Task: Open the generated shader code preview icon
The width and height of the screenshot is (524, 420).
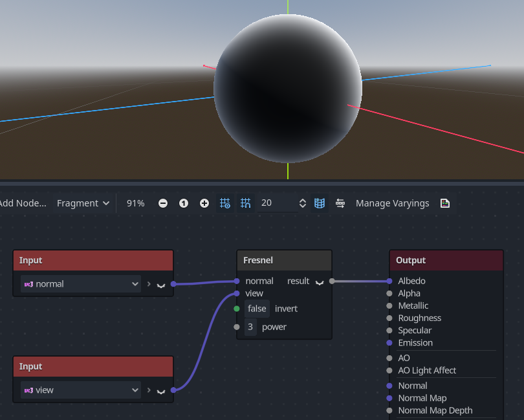Action: click(444, 203)
